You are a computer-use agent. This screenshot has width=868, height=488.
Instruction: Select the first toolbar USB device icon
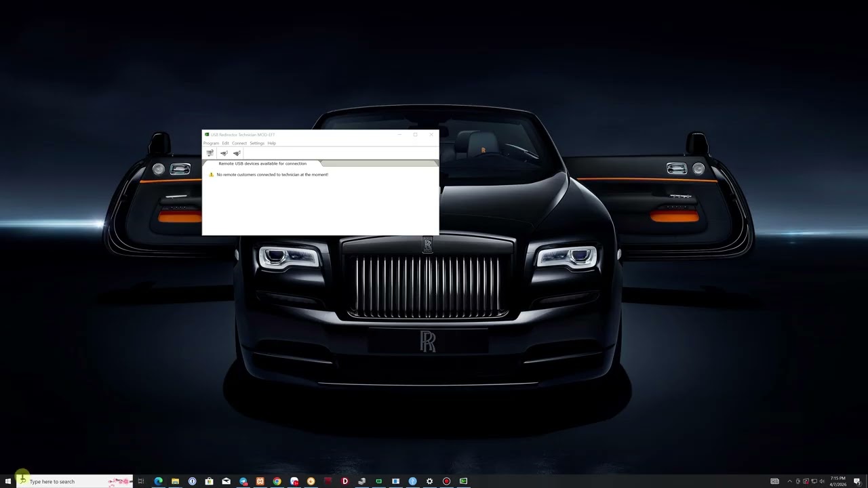210,153
